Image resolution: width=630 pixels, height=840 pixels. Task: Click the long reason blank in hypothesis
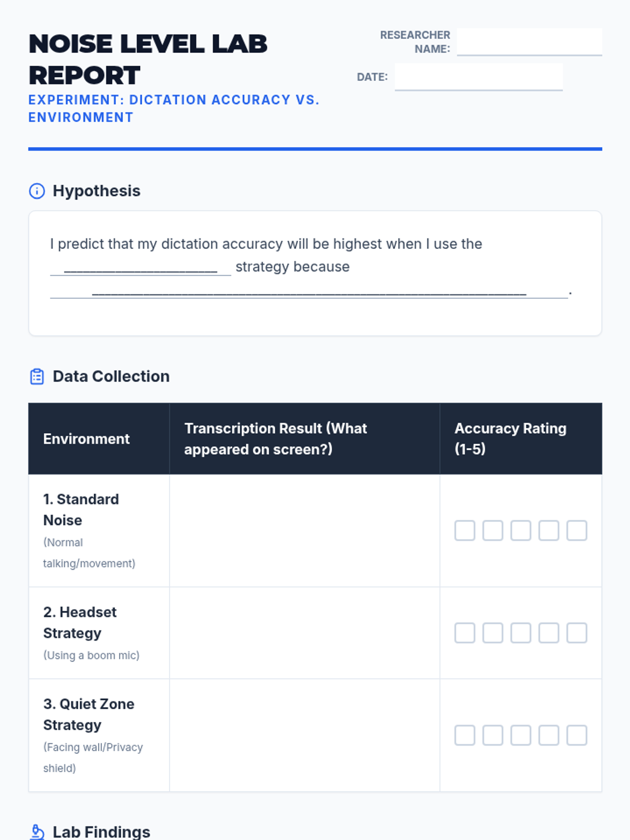coord(309,290)
